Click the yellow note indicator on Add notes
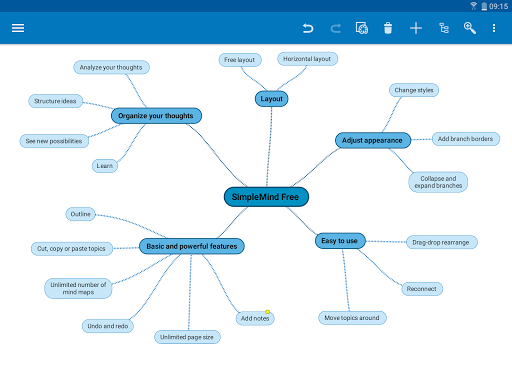 (267, 312)
